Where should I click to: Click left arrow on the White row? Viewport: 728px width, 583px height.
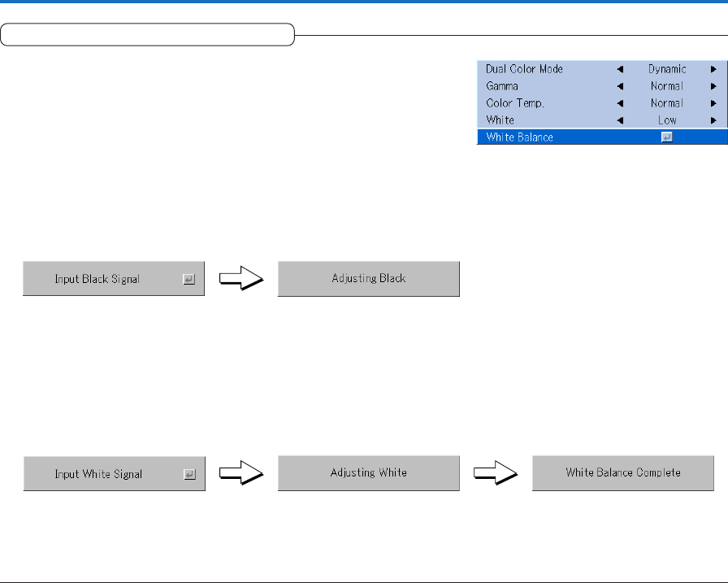tap(621, 120)
